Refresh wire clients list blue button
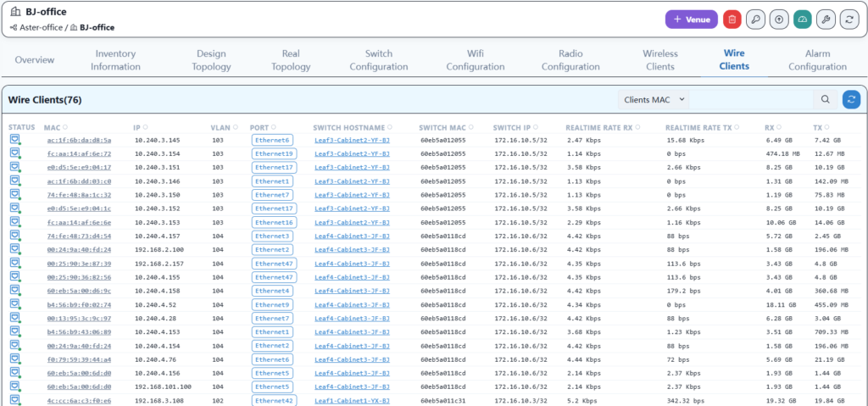The image size is (868, 406). pyautogui.click(x=851, y=99)
